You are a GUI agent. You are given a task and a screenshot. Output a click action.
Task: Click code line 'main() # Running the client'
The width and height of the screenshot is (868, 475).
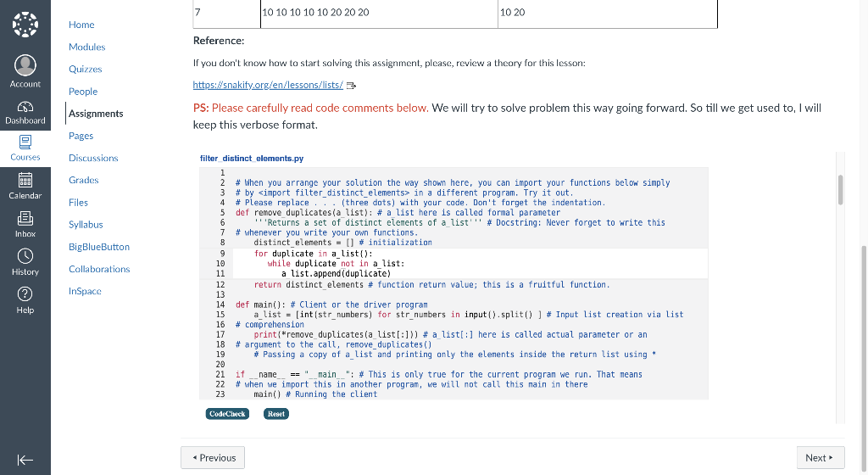pyautogui.click(x=315, y=394)
